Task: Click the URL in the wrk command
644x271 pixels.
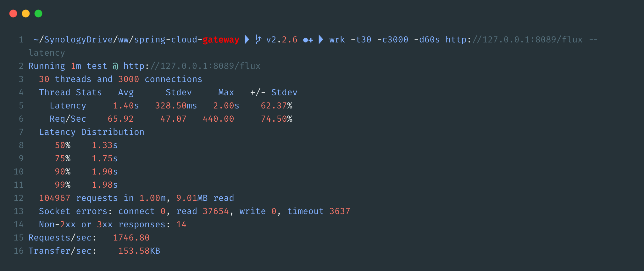Action: (514, 40)
